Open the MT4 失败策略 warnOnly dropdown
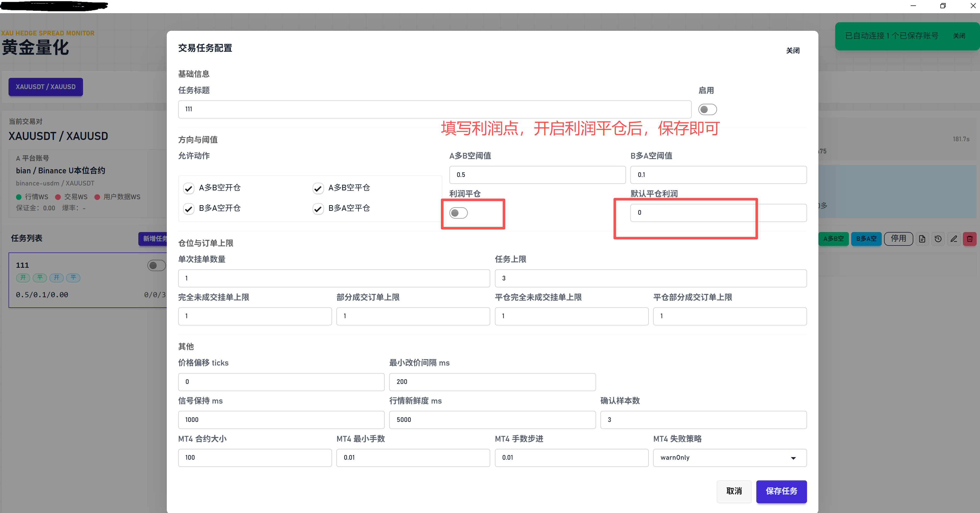This screenshot has width=980, height=513. [730, 458]
